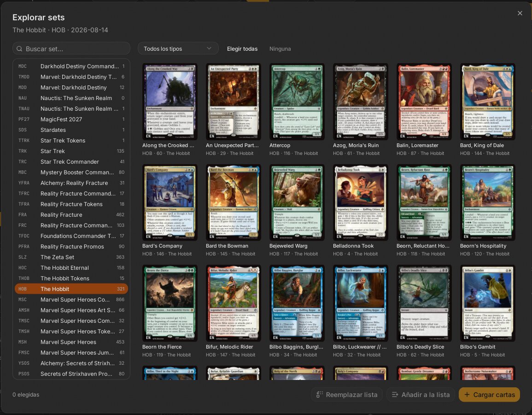Screen dimensions: 532x415
Task: Click Elegir todas to select all
Action: click(x=242, y=48)
